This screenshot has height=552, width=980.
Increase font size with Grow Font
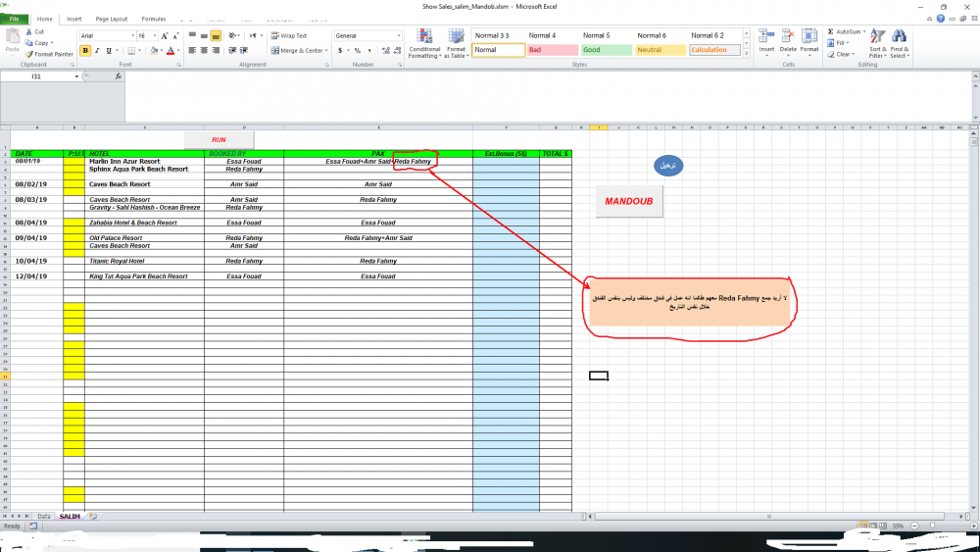pyautogui.click(x=165, y=36)
